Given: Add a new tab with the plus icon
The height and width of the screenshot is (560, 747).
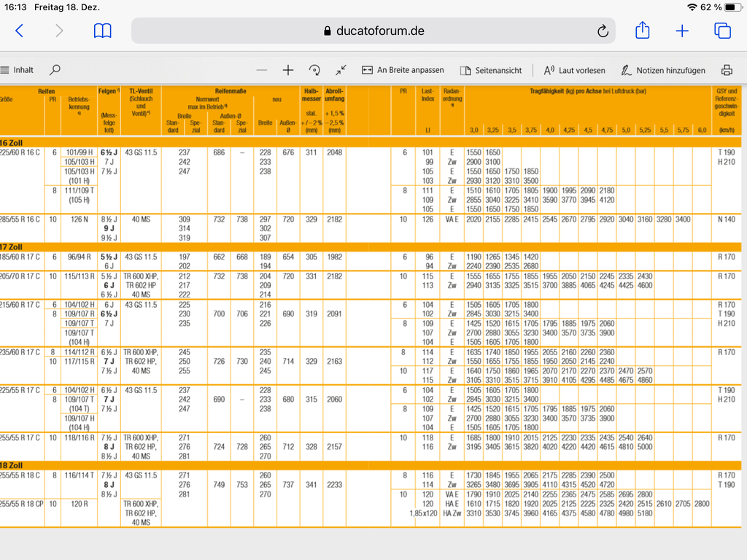Looking at the screenshot, I should pyautogui.click(x=682, y=31).
